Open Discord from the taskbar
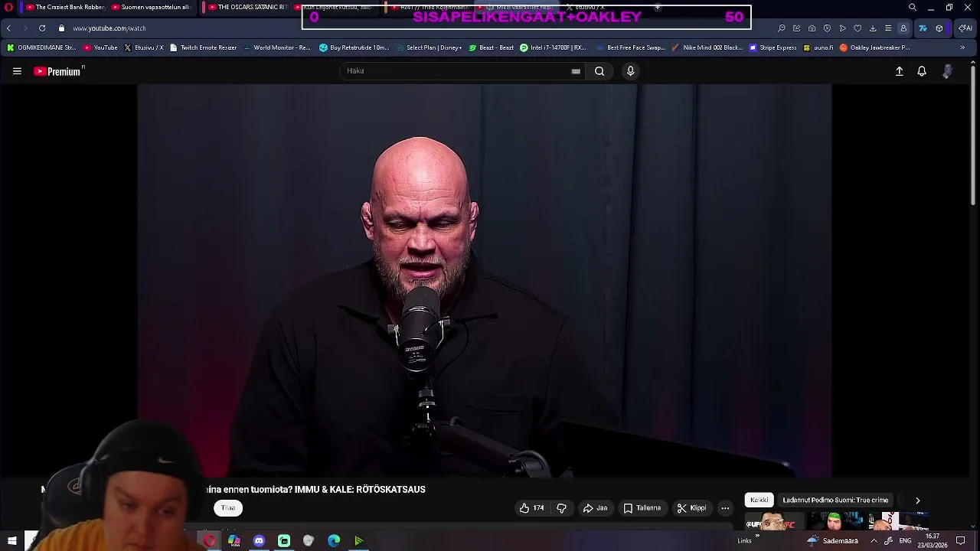The height and width of the screenshot is (551, 980). pyautogui.click(x=259, y=541)
